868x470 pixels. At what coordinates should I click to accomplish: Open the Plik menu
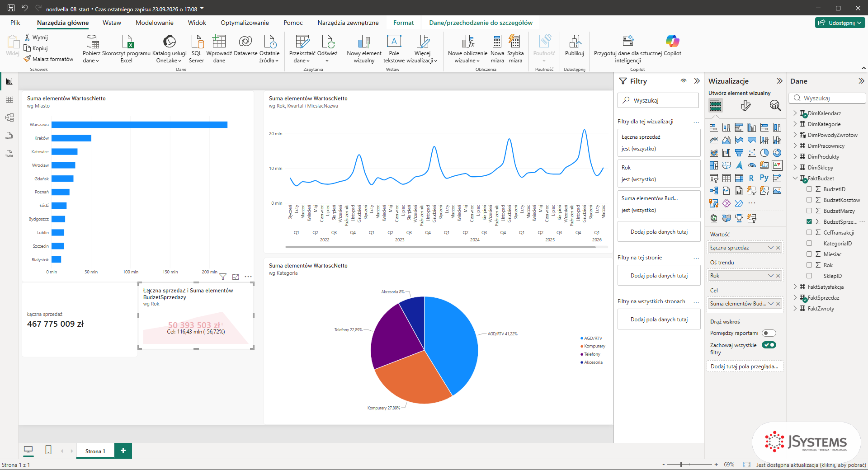(15, 23)
